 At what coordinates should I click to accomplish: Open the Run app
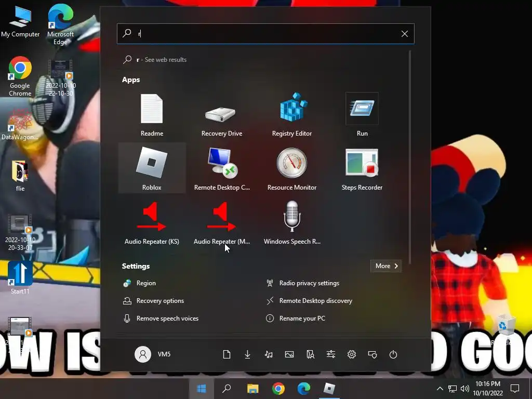pos(362,114)
